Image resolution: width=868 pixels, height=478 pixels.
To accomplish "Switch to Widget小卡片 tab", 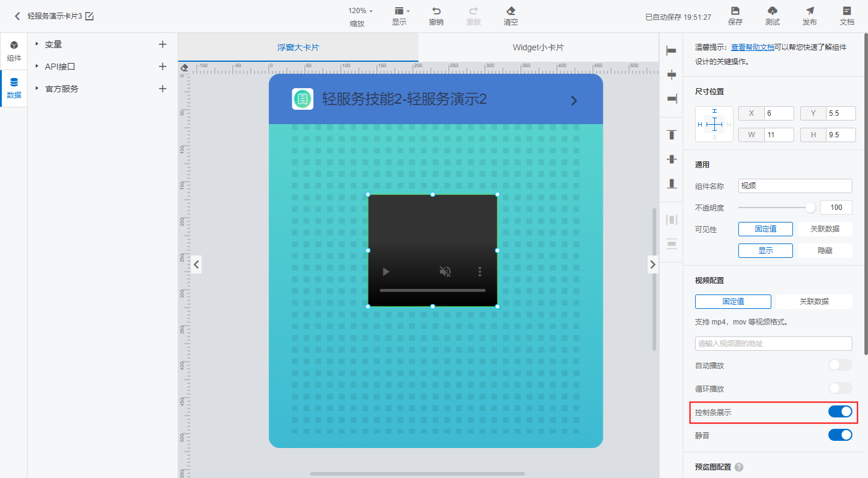I will click(538, 47).
